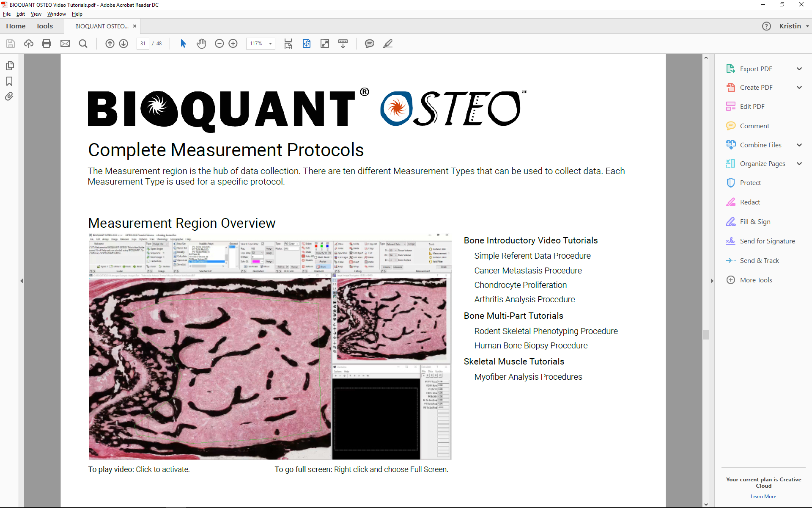This screenshot has height=508, width=812.
Task: Activate the hand pan tool
Action: 201,44
